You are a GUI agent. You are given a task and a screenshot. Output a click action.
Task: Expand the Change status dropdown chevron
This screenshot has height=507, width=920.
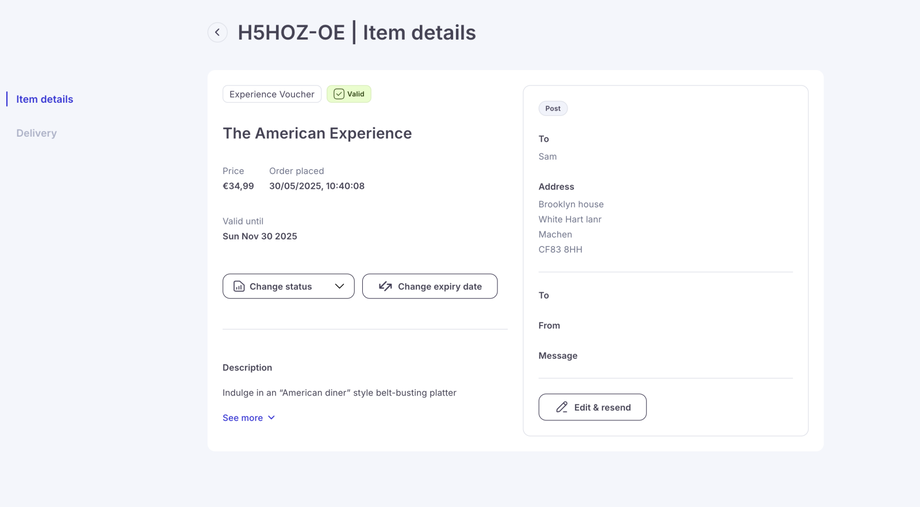tap(339, 286)
